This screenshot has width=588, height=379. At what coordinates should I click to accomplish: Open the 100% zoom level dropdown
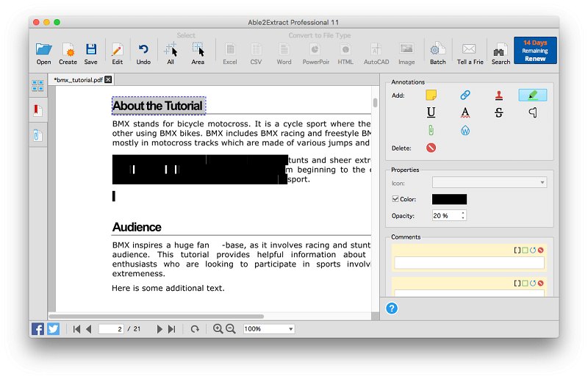pyautogui.click(x=269, y=329)
